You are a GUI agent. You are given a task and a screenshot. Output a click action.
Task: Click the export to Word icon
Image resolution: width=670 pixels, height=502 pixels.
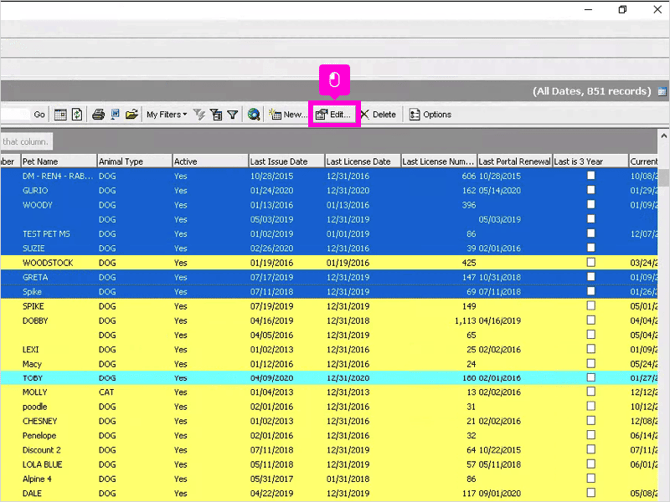coord(115,114)
